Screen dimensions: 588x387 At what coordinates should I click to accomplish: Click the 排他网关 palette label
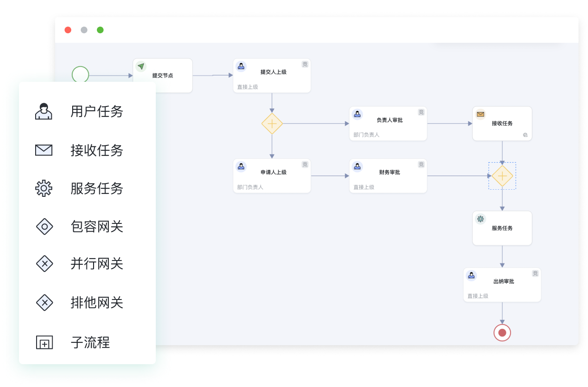pos(97,302)
